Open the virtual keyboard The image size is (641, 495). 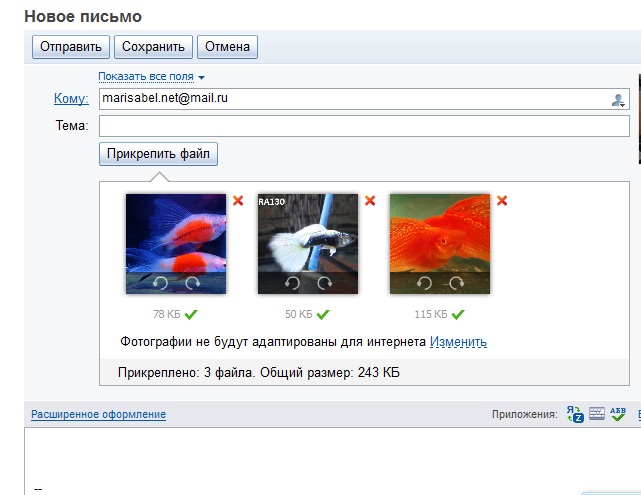point(596,414)
